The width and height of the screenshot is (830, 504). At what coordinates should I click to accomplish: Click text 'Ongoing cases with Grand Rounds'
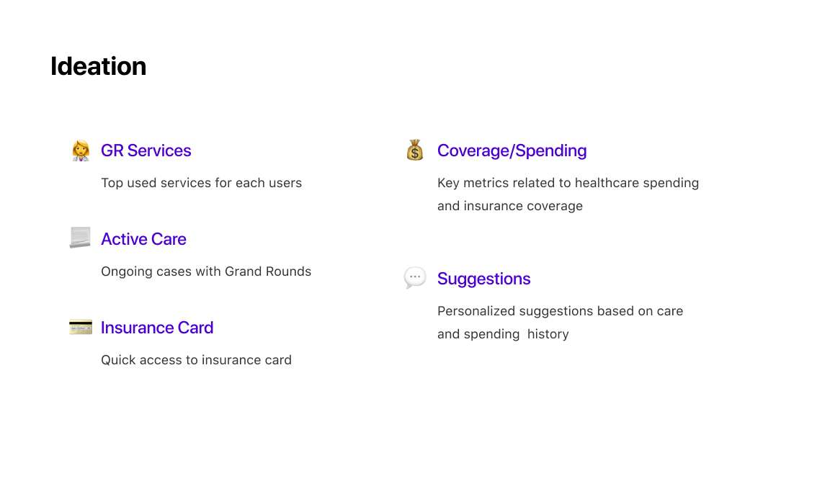pos(206,271)
